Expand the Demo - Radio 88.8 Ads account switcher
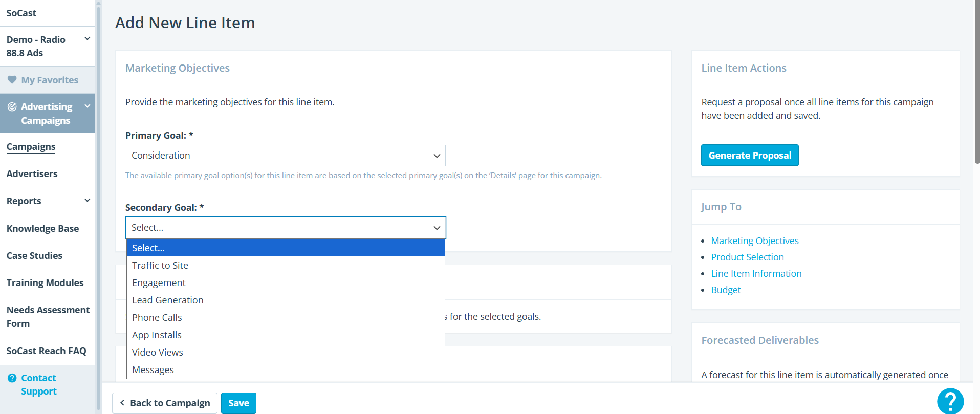Screen dimensions: 980x414 [88, 39]
